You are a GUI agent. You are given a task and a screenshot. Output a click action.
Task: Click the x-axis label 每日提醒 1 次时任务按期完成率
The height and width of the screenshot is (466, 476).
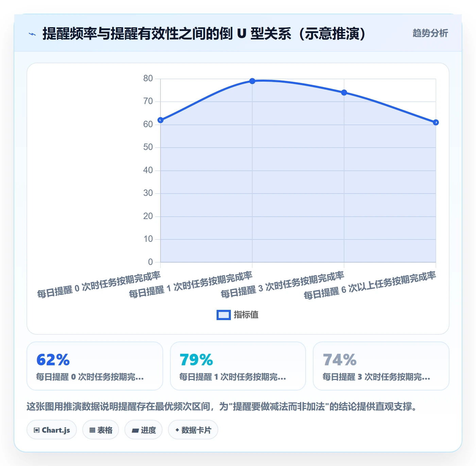point(190,285)
